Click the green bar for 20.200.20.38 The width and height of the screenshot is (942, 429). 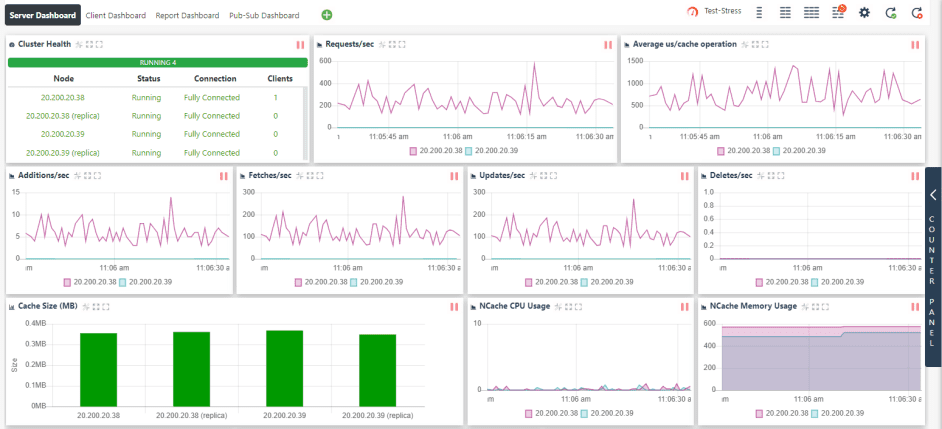pos(99,370)
